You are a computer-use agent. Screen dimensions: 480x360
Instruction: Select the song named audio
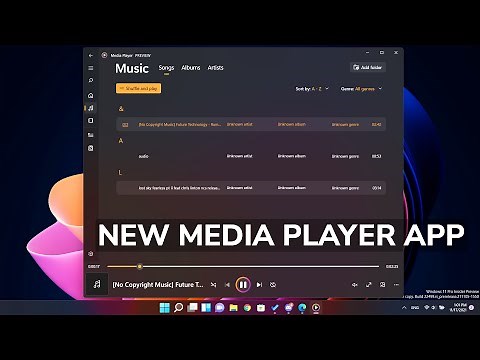(x=251, y=156)
